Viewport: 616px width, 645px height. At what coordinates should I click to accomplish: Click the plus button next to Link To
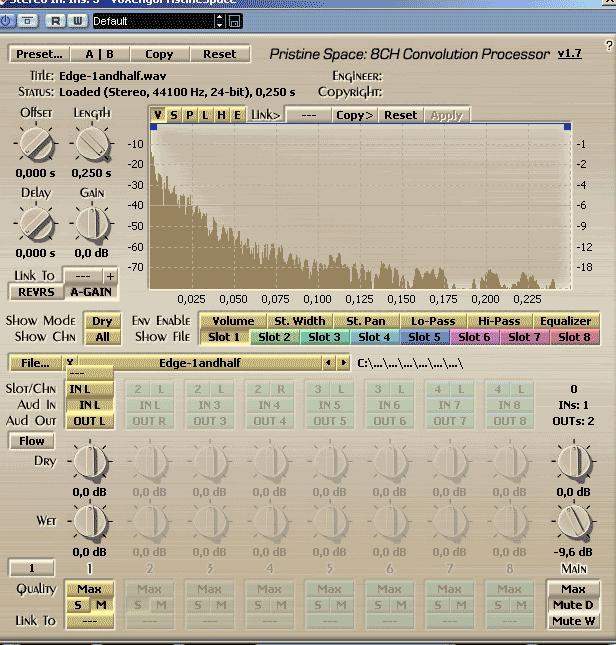[x=110, y=276]
